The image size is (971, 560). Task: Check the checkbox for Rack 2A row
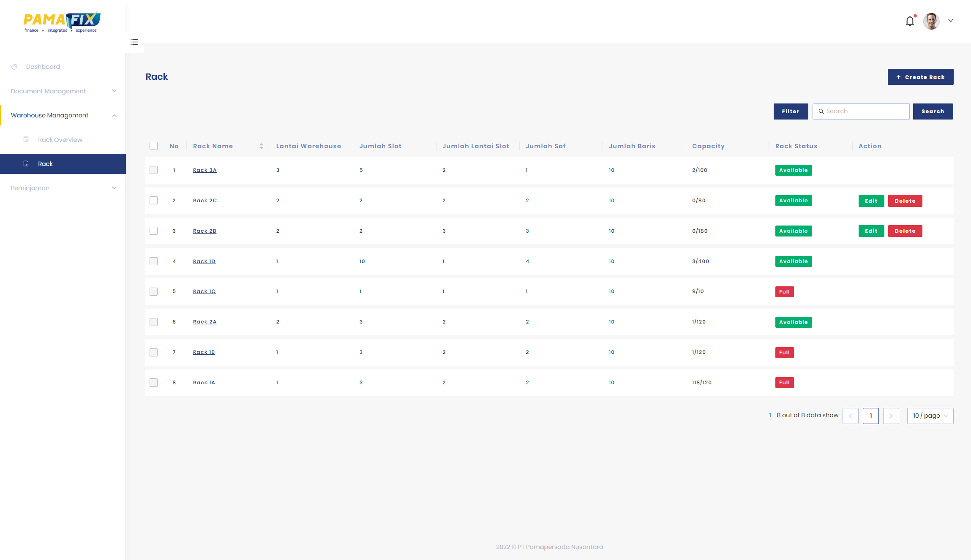point(153,322)
